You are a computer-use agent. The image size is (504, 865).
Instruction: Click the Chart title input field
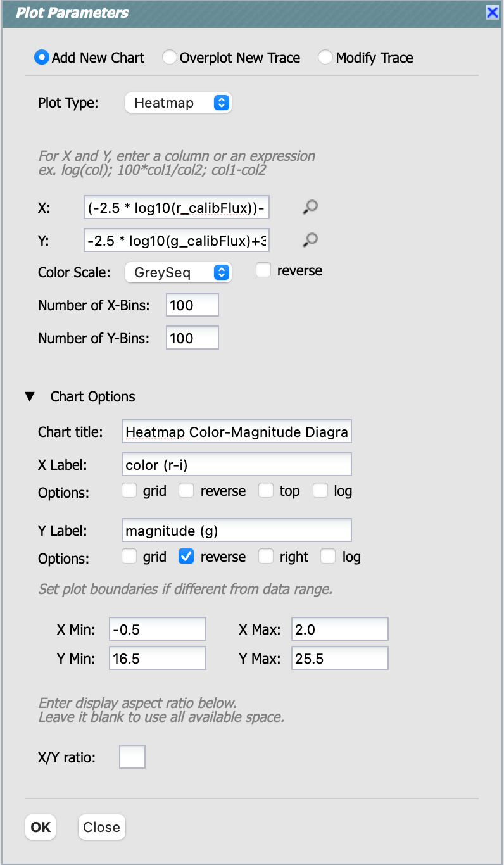click(236, 432)
